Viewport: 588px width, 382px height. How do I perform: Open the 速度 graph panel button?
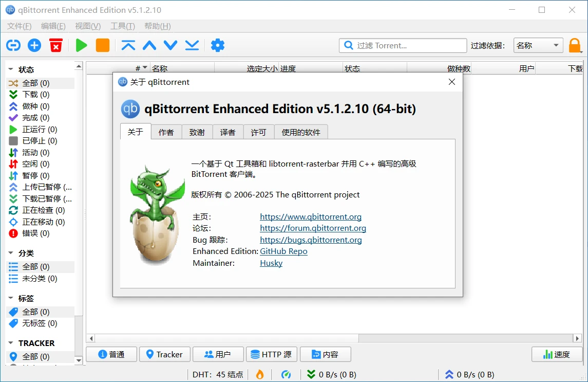[557, 354]
